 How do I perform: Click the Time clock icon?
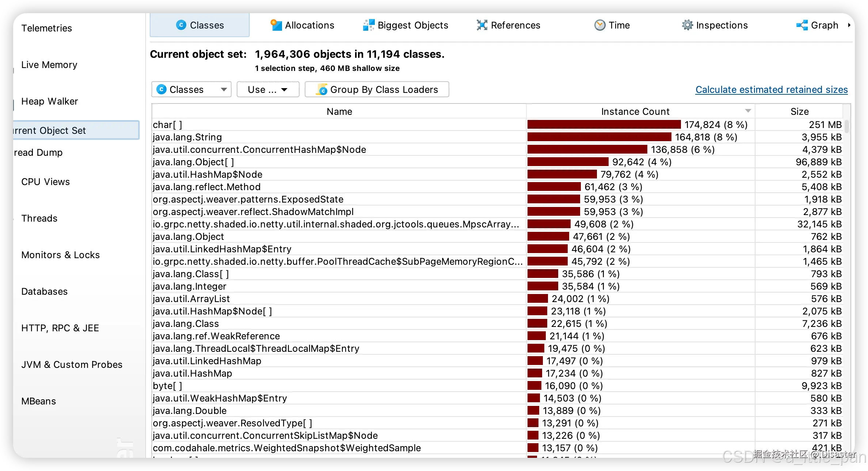600,25
